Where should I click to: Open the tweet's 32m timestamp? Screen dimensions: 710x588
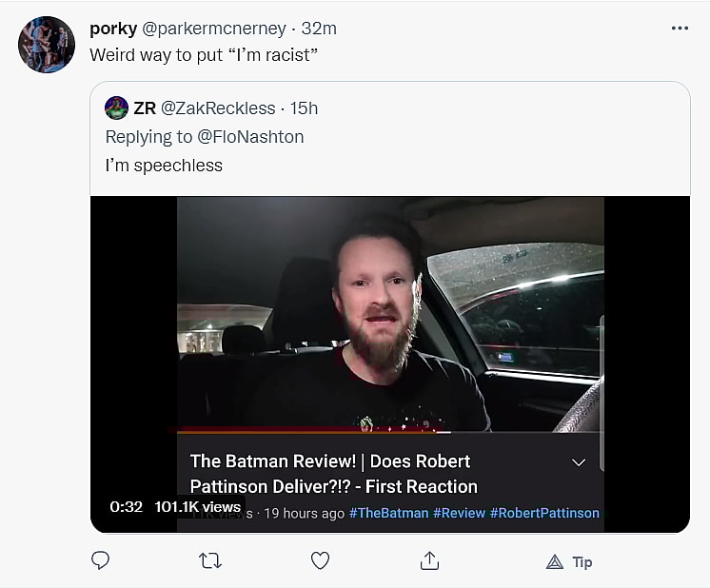point(319,29)
